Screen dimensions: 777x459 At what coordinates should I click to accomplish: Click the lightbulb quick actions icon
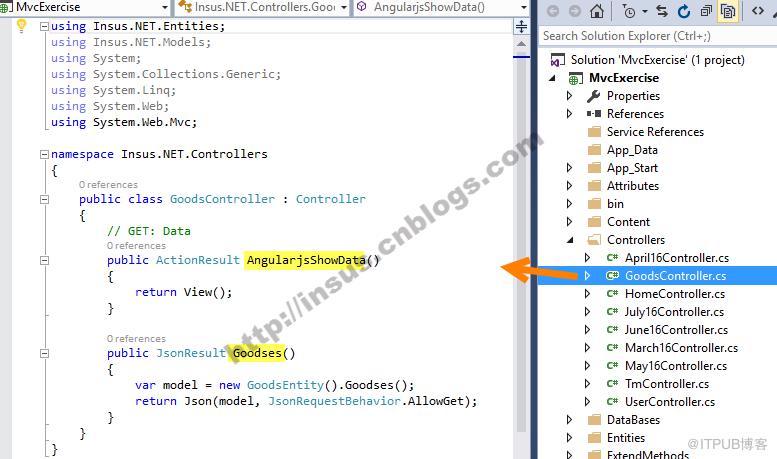point(21,26)
